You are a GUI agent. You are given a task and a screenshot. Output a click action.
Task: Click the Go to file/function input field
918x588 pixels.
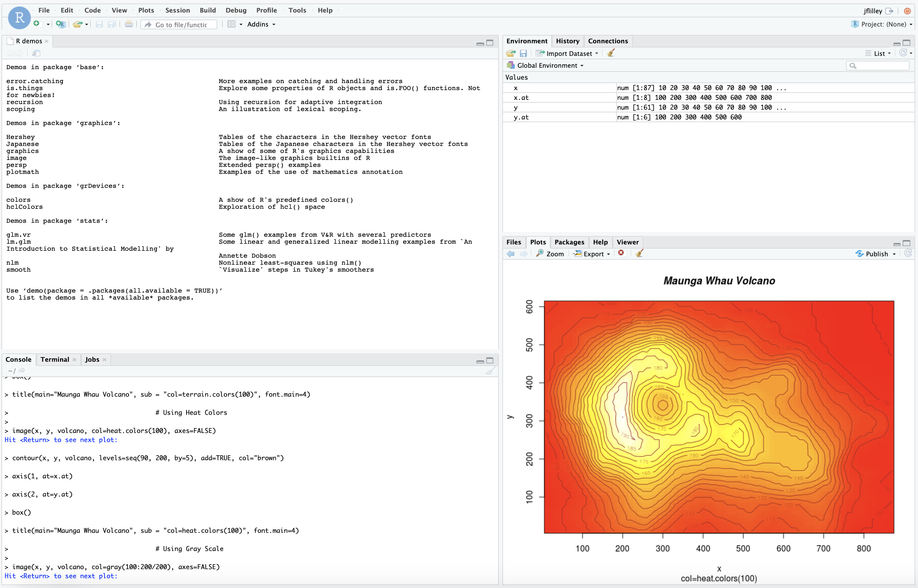(180, 25)
